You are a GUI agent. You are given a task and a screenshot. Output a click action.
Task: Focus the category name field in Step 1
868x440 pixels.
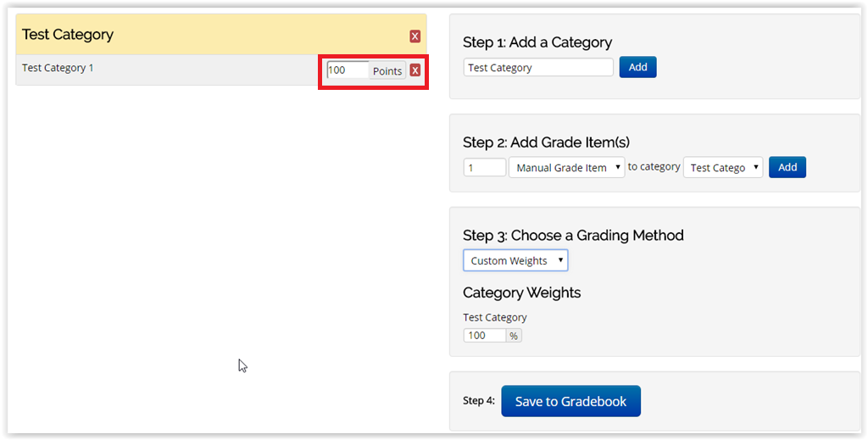[x=538, y=68]
